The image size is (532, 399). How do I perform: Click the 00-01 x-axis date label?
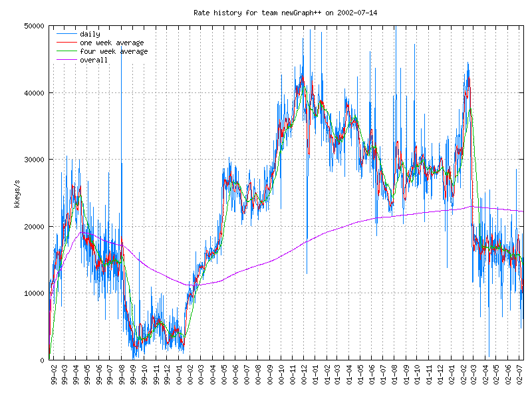pyautogui.click(x=178, y=375)
